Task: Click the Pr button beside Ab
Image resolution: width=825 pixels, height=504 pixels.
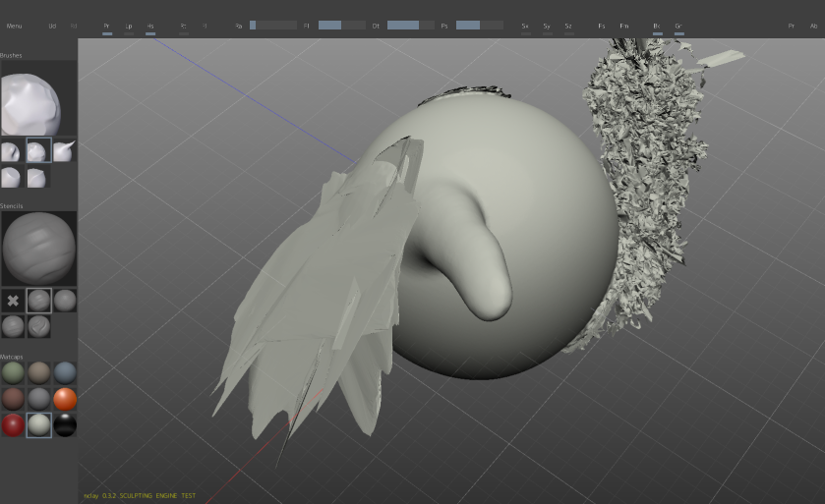Action: point(792,26)
